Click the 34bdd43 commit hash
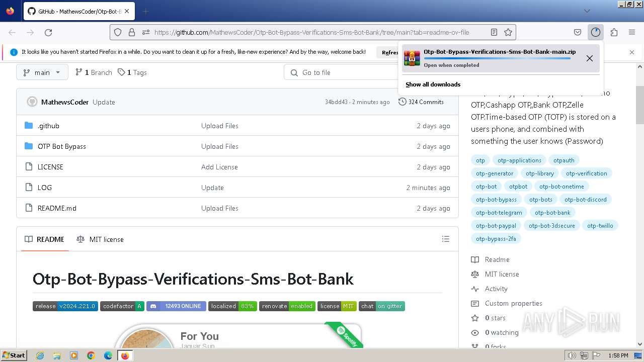This screenshot has width=644, height=362. tap(336, 102)
